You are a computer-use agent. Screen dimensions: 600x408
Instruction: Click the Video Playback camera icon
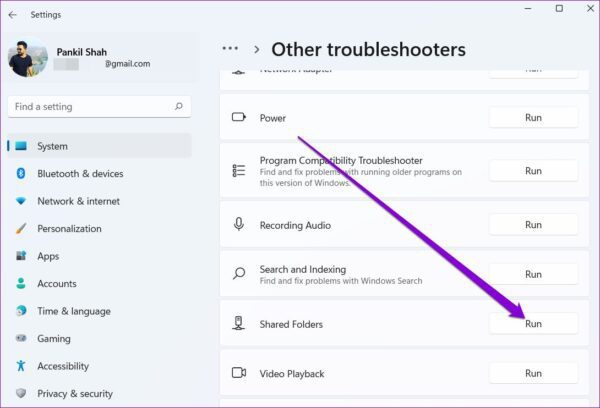(x=239, y=372)
